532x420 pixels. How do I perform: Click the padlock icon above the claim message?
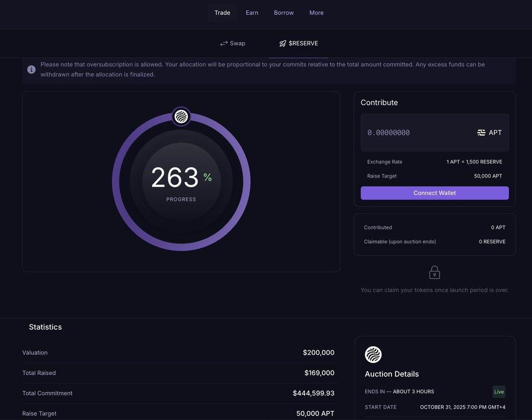click(434, 272)
